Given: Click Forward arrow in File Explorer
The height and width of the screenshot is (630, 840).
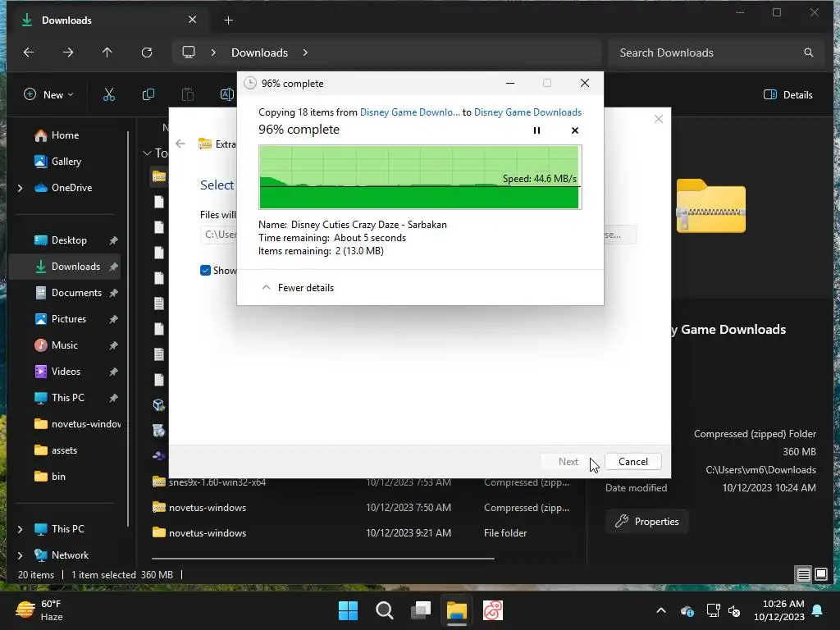Looking at the screenshot, I should point(68,52).
